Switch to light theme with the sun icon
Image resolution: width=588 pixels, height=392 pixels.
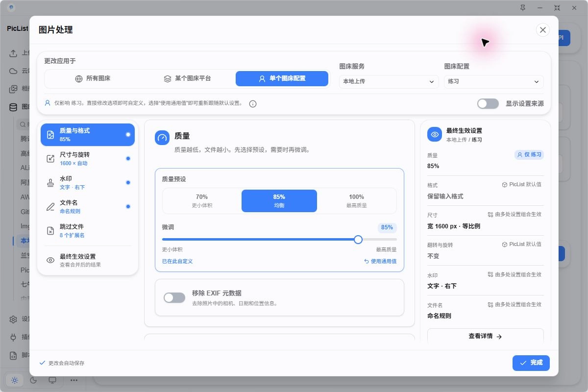pos(15,380)
